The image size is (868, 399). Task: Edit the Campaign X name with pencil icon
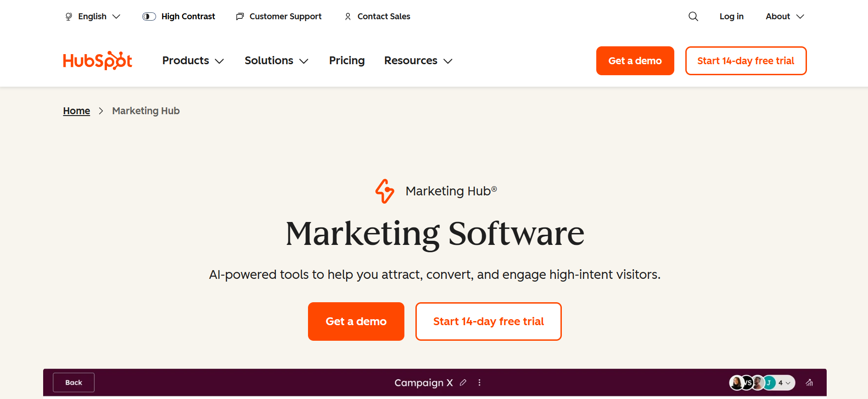pos(463,382)
